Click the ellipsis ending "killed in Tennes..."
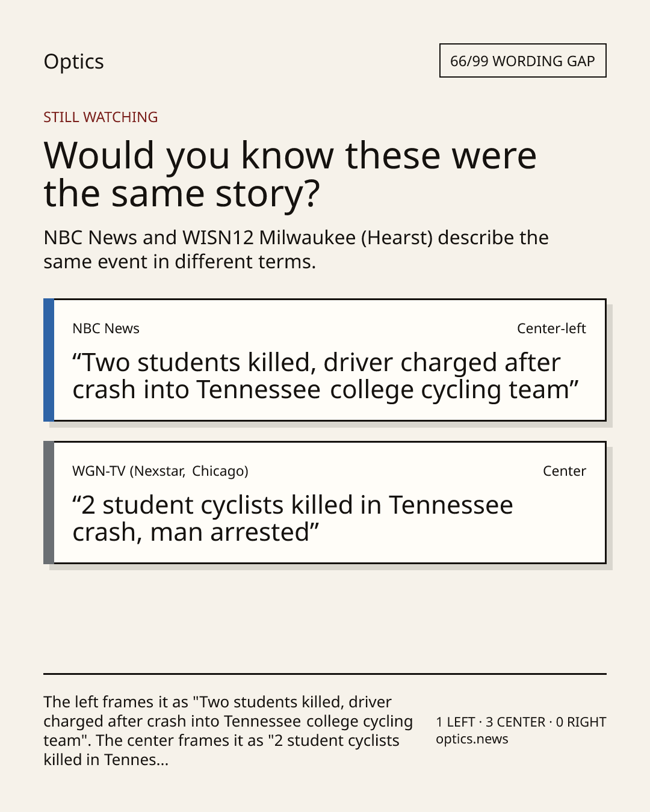The image size is (650, 812). [x=162, y=764]
